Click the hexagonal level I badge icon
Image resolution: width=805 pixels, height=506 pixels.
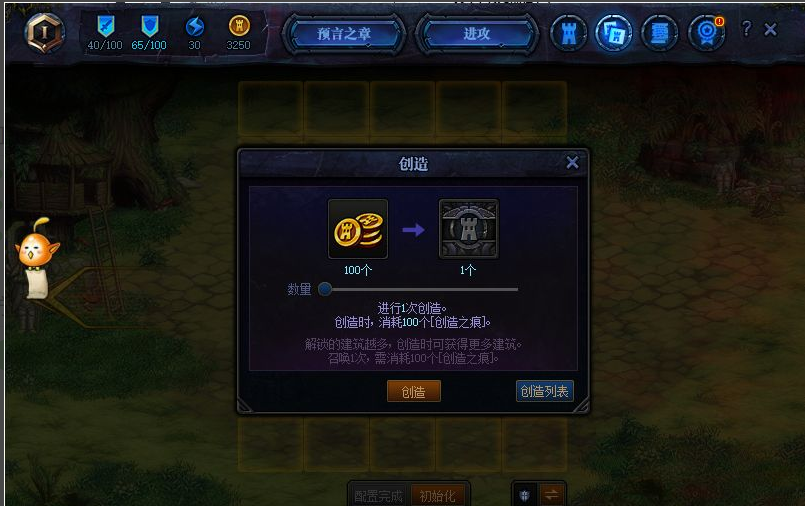tap(45, 33)
